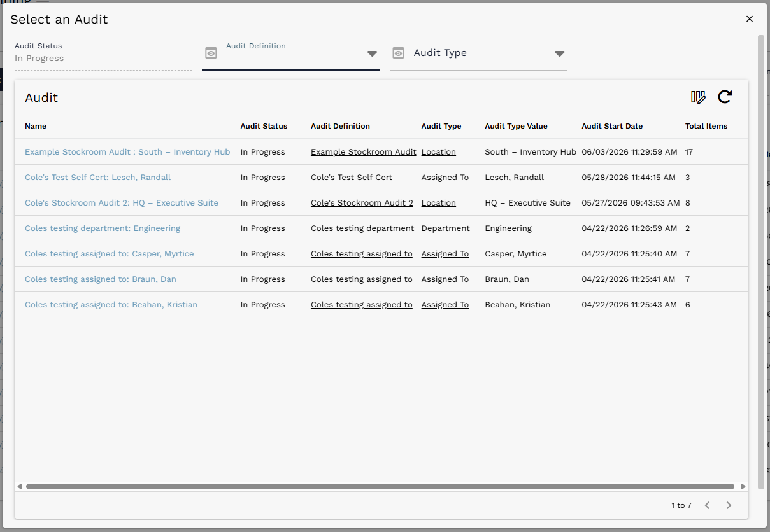Select the Engineering value cell

[508, 228]
